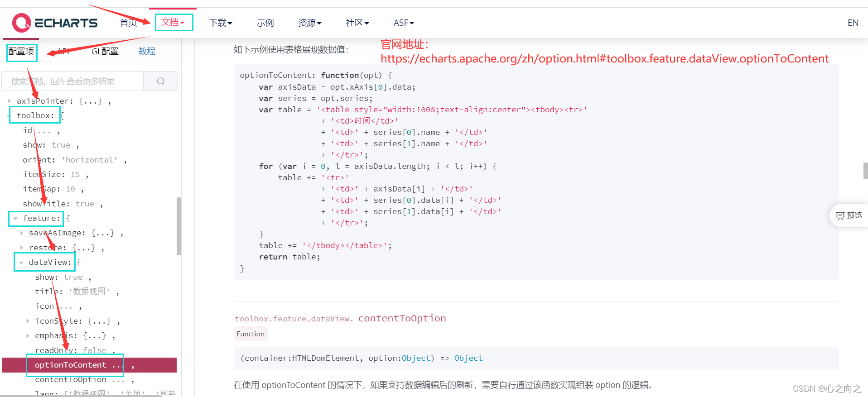Select the dataView icon ... row

(x=58, y=306)
